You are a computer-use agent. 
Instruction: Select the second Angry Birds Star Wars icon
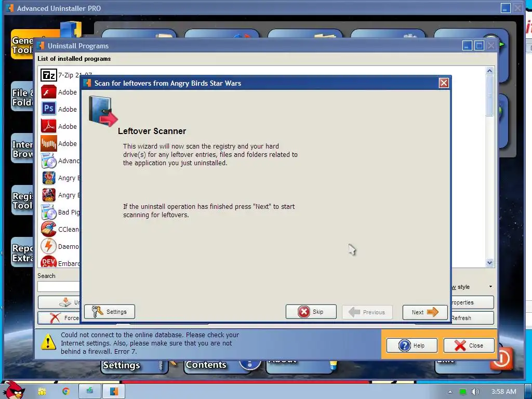pos(48,195)
